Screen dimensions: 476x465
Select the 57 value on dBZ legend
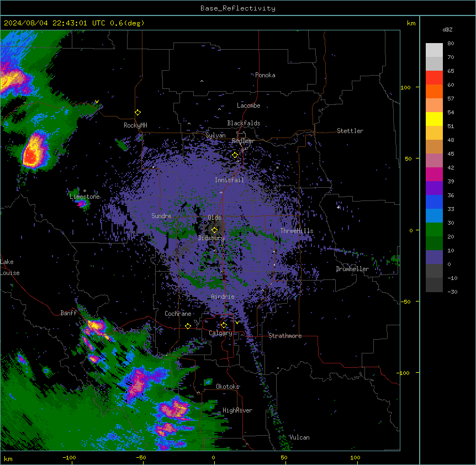[451, 99]
